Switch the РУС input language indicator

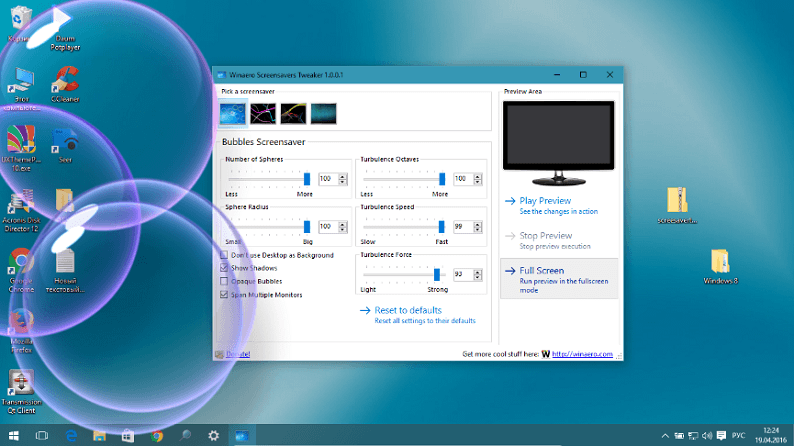tap(738, 436)
